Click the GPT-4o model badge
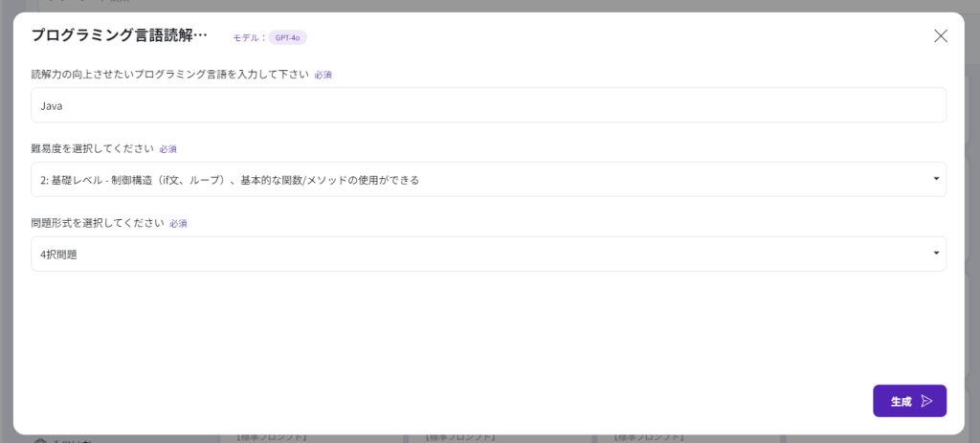This screenshot has height=443, width=980. 287,37
